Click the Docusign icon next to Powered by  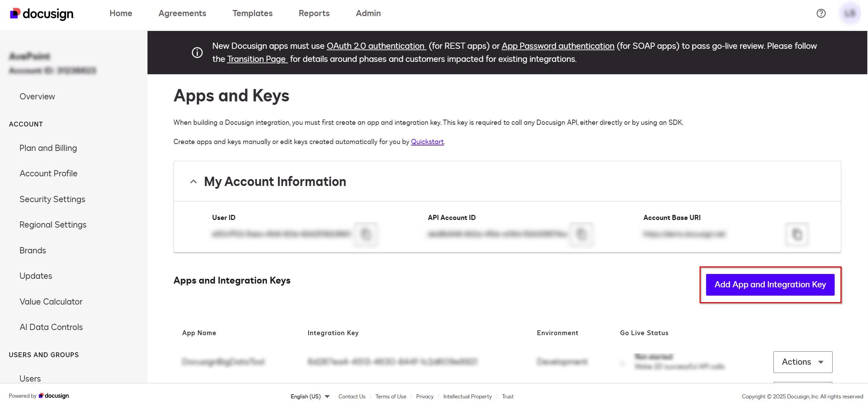click(41, 396)
